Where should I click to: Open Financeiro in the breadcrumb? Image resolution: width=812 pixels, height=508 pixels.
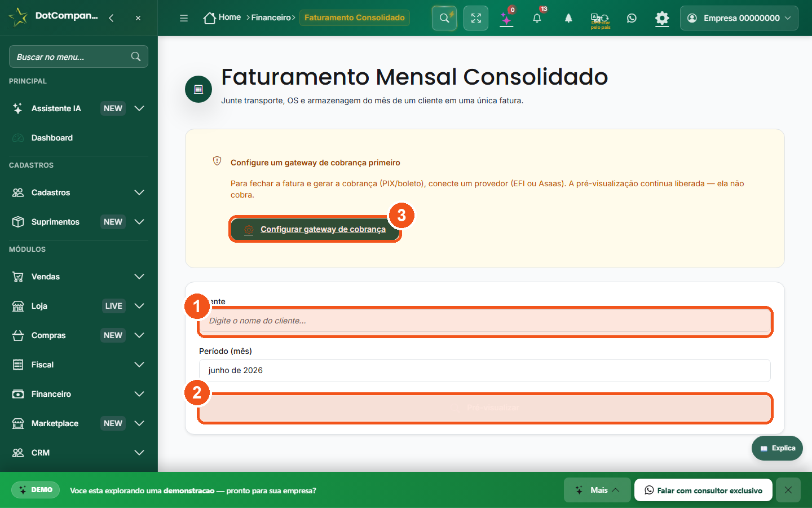click(271, 17)
